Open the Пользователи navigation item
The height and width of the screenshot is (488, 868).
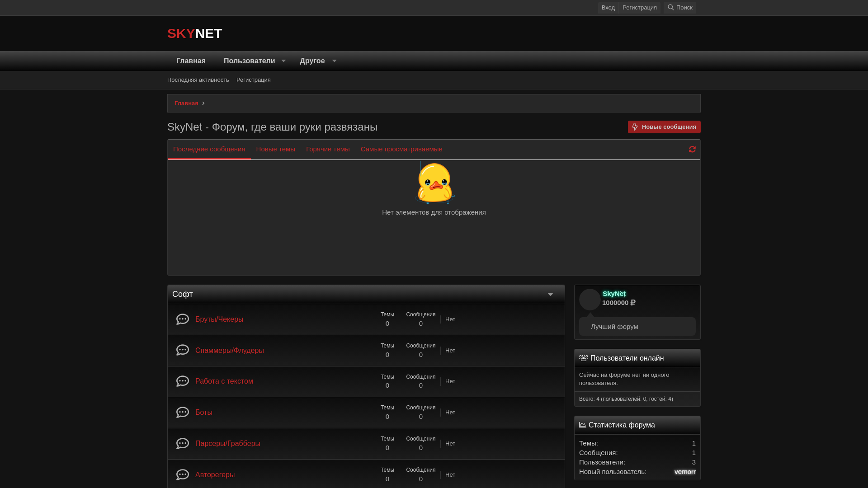click(249, 61)
